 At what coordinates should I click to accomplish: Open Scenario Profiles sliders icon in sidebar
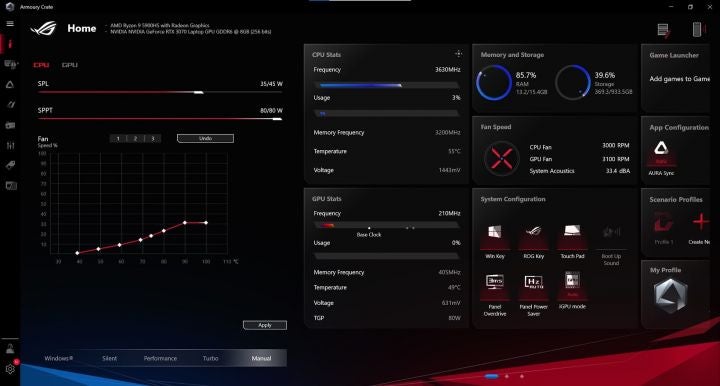pyautogui.click(x=10, y=145)
